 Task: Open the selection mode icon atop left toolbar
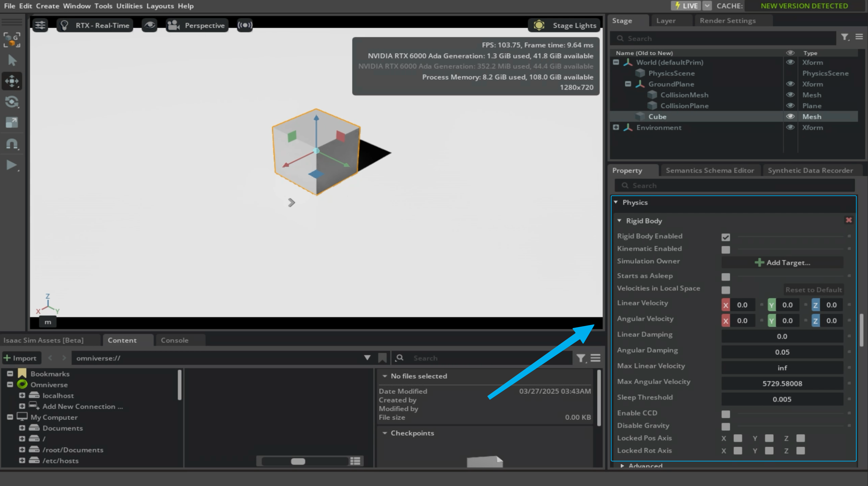click(12, 40)
